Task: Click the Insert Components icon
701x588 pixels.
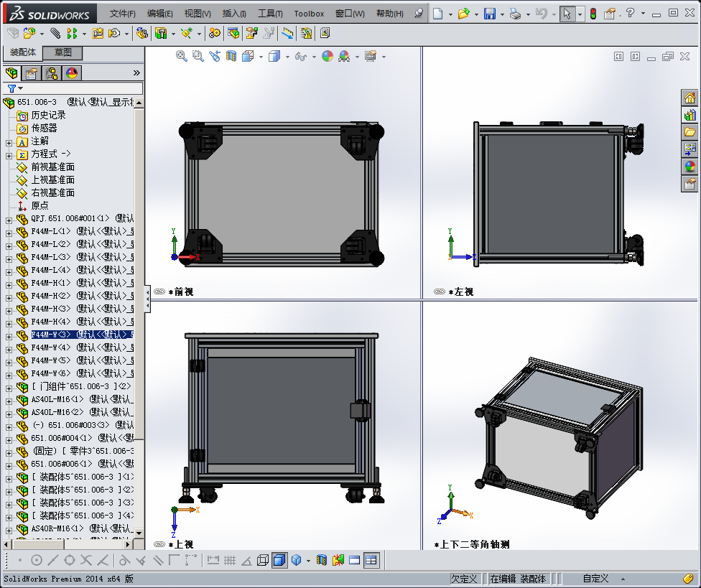Action: point(29,33)
